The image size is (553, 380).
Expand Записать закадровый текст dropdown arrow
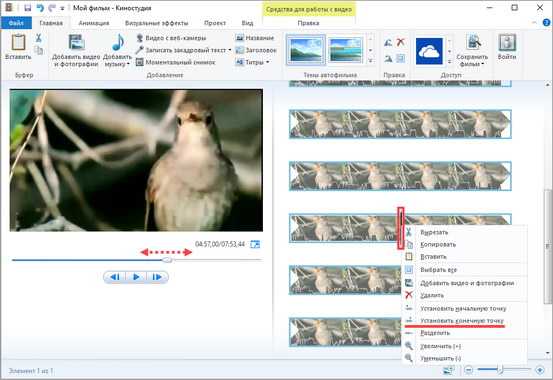point(230,50)
